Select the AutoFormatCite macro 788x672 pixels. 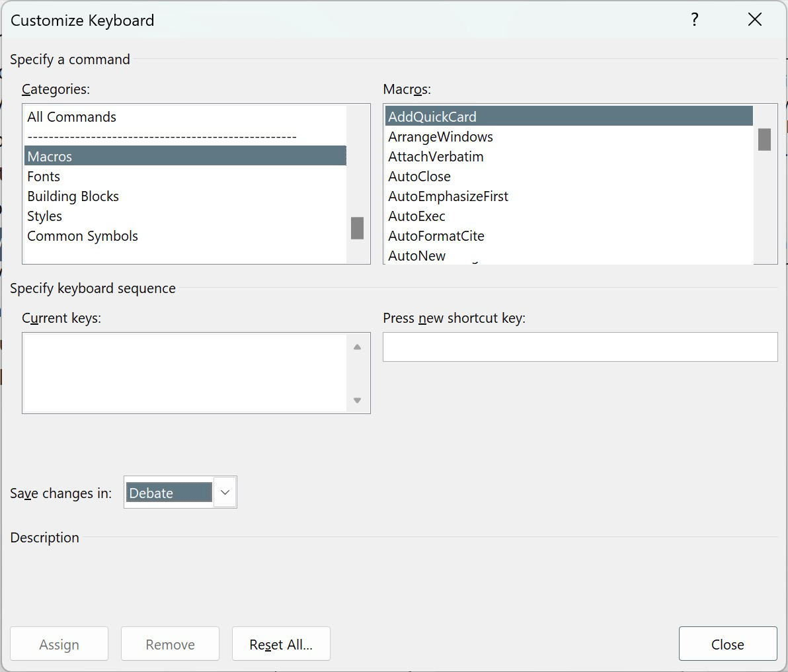(436, 236)
